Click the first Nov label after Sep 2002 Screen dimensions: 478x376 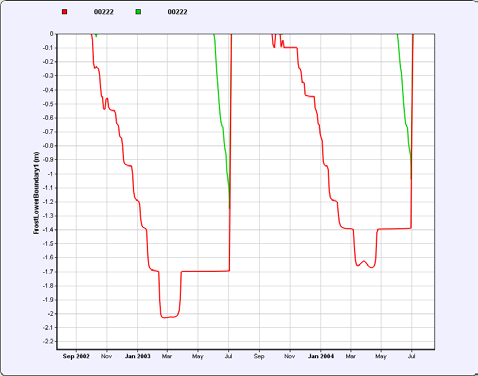click(x=106, y=356)
